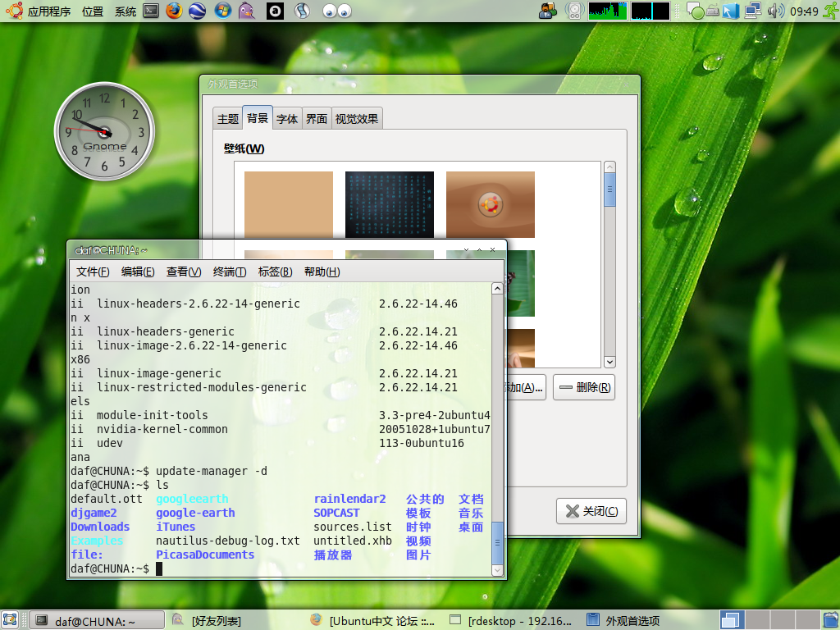The width and height of the screenshot is (840, 630).
Task: Switch to the 界面 tab
Action: (x=317, y=119)
